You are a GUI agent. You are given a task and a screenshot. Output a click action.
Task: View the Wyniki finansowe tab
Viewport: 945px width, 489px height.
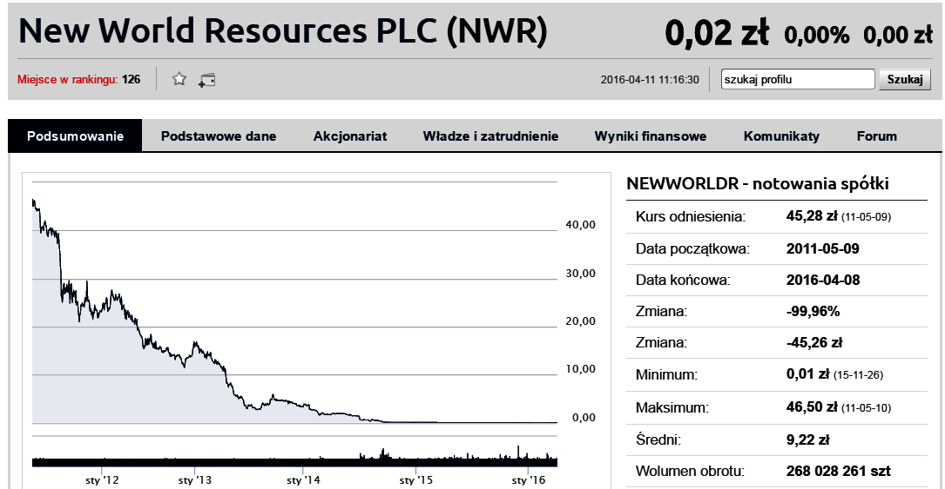click(650, 136)
